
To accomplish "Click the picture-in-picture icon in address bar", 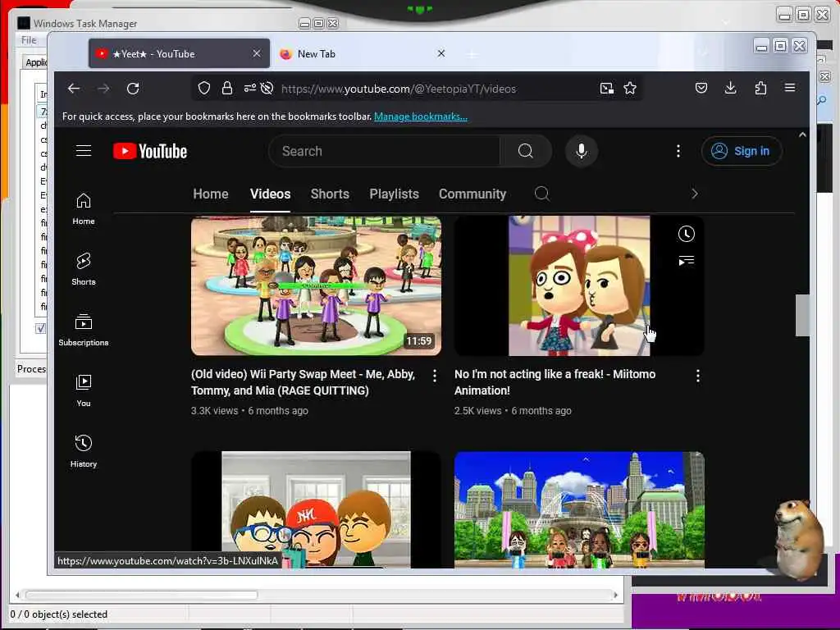I will 606,89.
